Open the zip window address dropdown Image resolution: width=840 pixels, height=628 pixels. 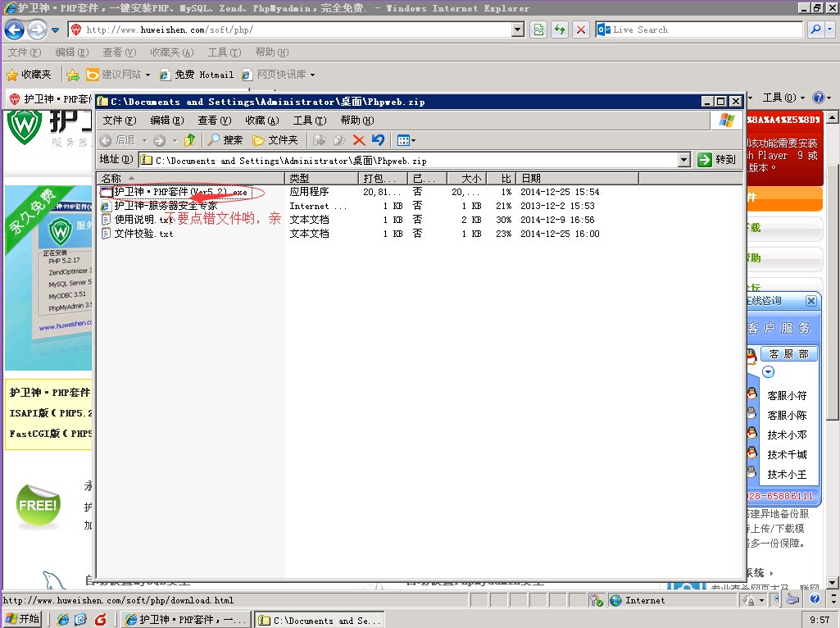coord(684,160)
